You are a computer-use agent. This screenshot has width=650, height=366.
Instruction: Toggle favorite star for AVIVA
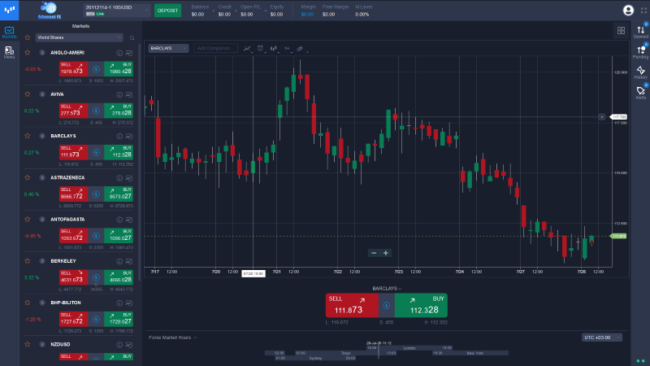(x=27, y=94)
